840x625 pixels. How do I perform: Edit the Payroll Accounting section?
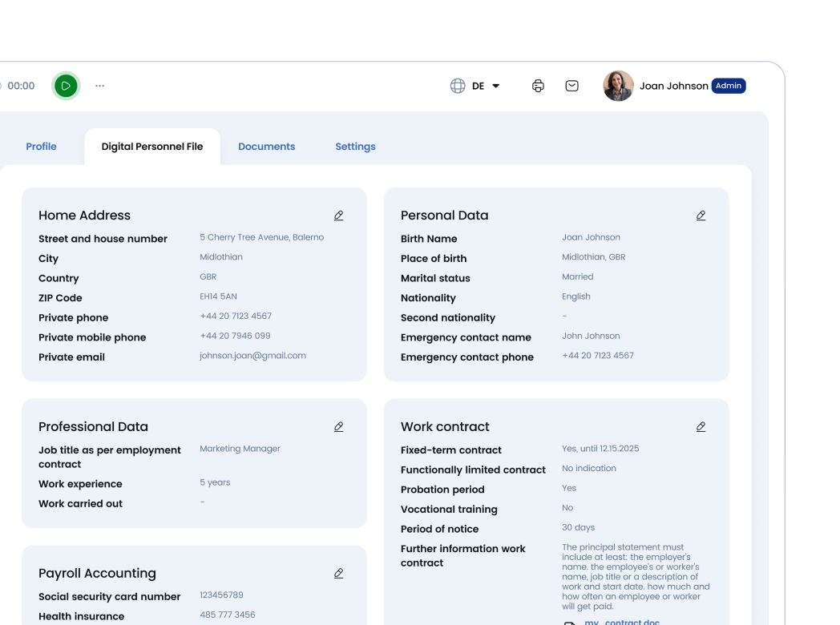point(338,574)
